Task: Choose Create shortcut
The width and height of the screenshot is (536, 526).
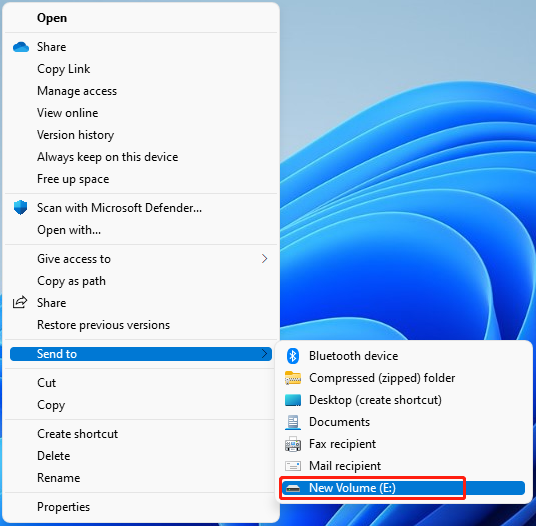Action: 77,434
